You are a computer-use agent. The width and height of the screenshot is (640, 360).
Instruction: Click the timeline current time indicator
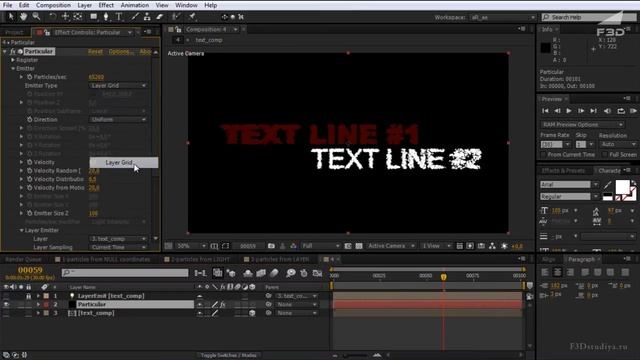pyautogui.click(x=443, y=277)
